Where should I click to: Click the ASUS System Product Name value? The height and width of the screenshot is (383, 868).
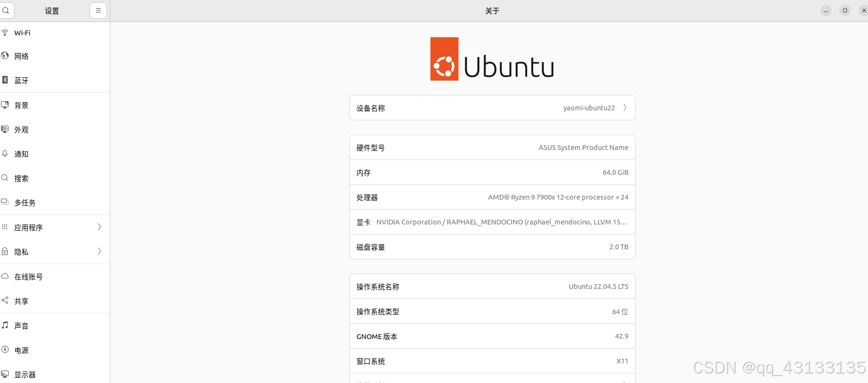[584, 148]
